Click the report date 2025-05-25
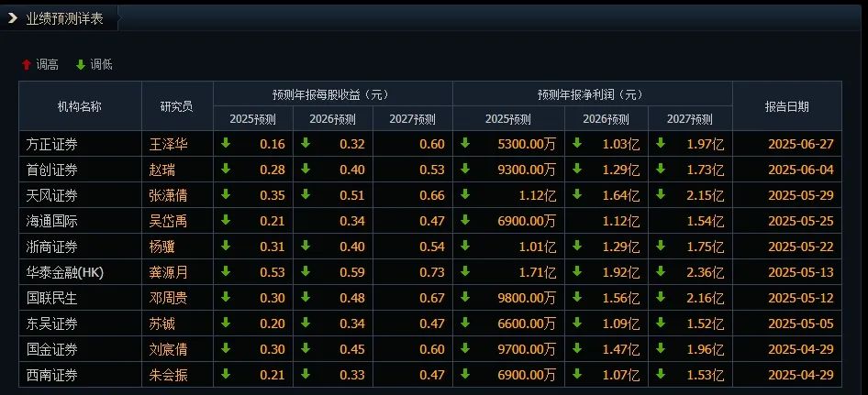 click(800, 221)
